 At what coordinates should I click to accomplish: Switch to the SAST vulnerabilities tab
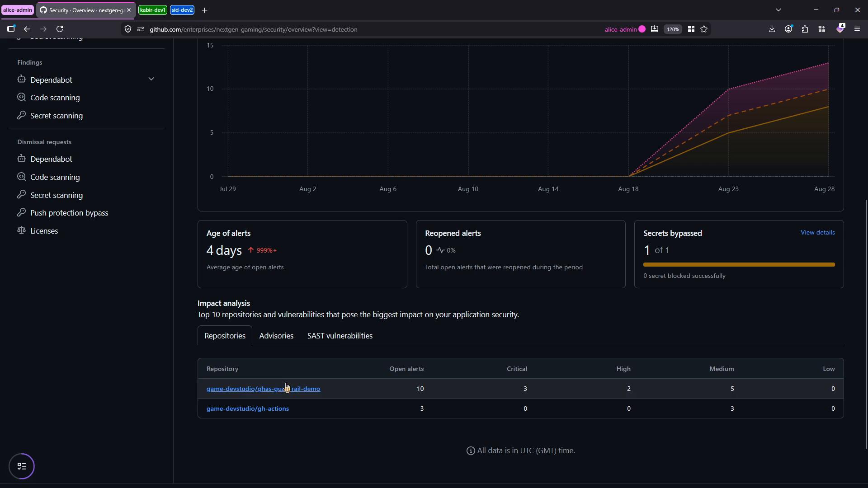[340, 336]
